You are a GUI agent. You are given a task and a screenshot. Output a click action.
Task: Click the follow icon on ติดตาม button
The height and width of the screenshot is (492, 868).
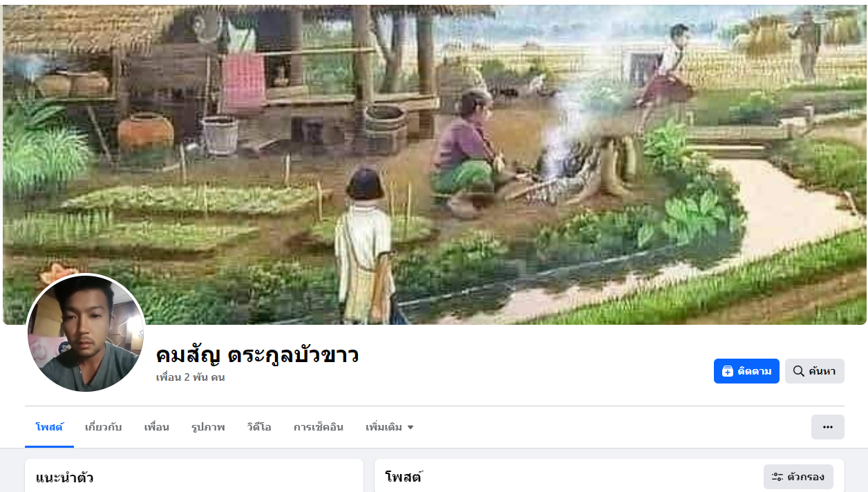(x=727, y=371)
